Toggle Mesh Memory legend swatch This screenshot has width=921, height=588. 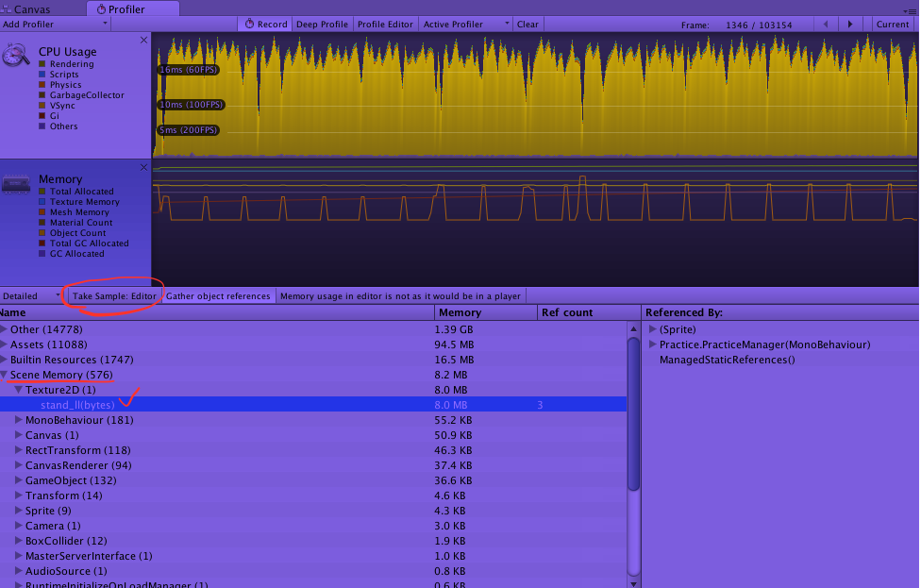click(x=42, y=212)
